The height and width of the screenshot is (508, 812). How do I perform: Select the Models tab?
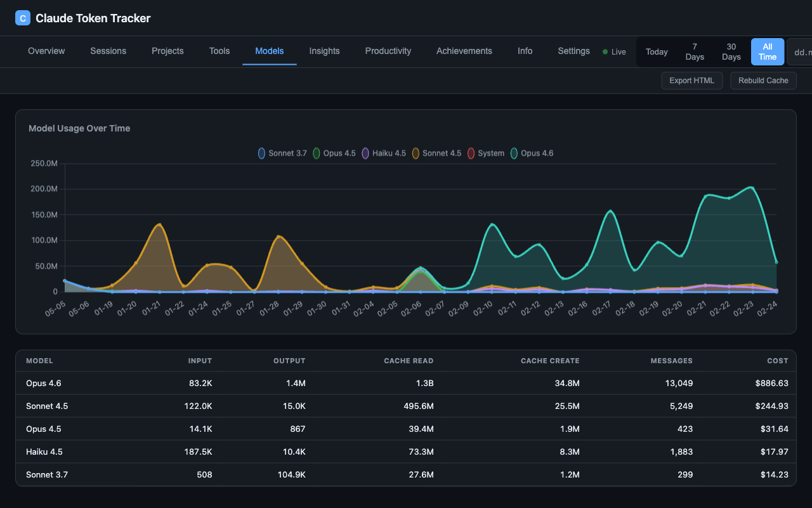click(x=270, y=51)
